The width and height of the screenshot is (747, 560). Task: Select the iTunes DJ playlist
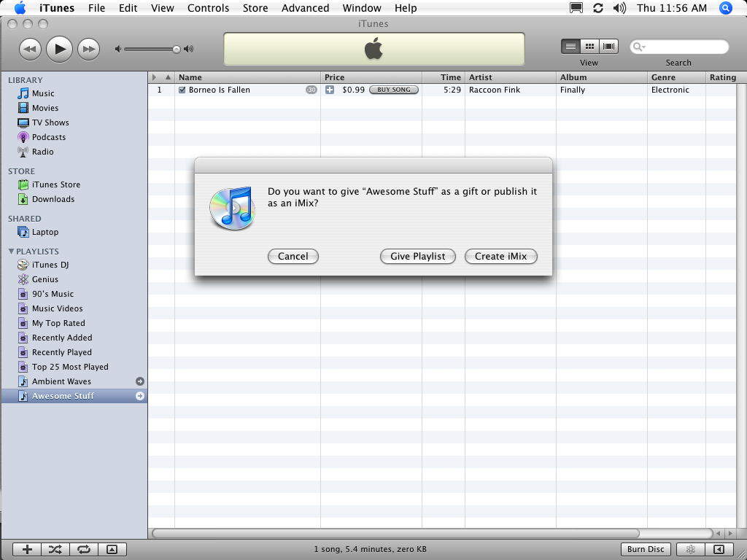pos(50,265)
